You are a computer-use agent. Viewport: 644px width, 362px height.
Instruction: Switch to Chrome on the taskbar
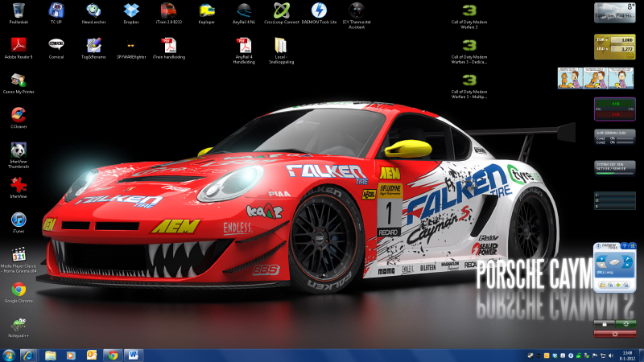[x=113, y=356]
